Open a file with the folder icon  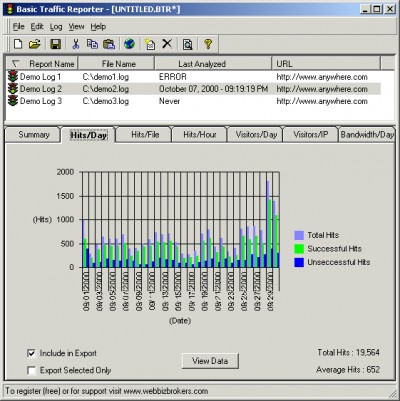point(34,44)
